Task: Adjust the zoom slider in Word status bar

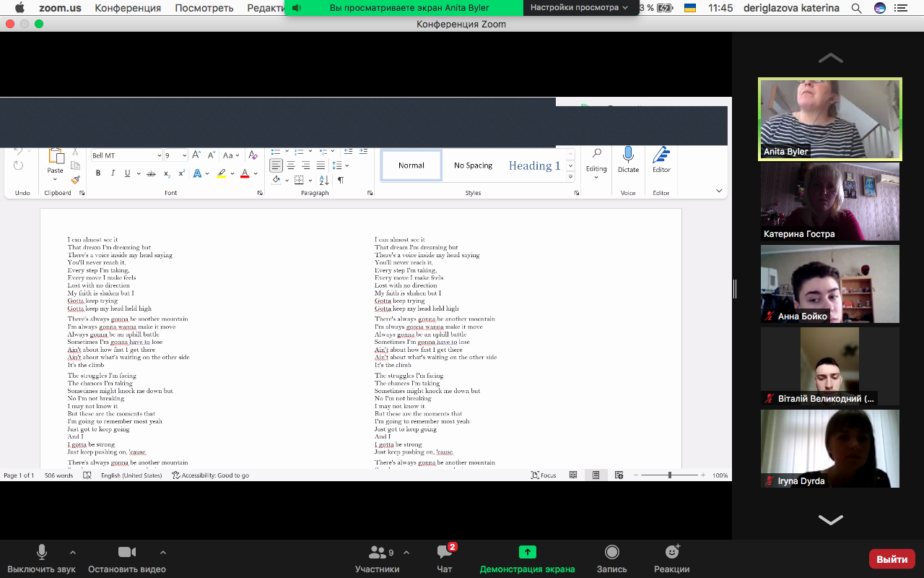Action: tap(670, 475)
